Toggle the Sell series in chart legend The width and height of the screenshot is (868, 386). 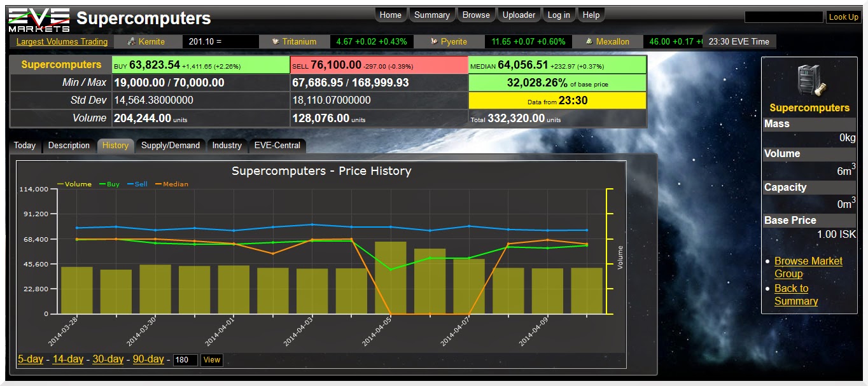coord(136,184)
